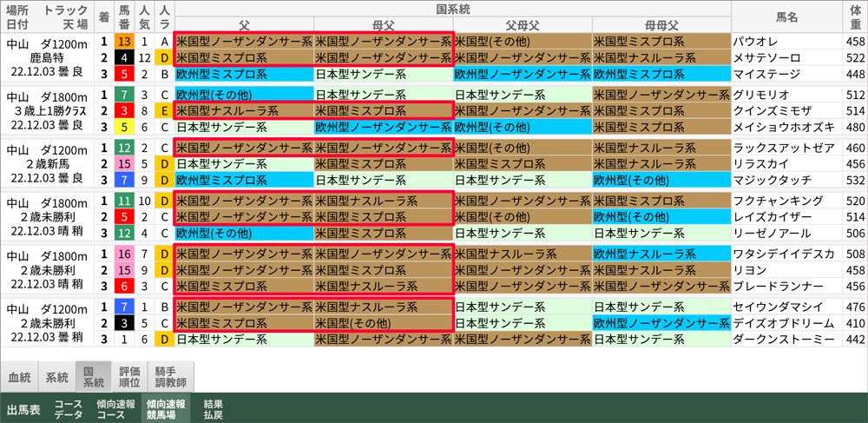Switch to the 系統 tab
The height and width of the screenshot is (423, 868).
pos(57,377)
